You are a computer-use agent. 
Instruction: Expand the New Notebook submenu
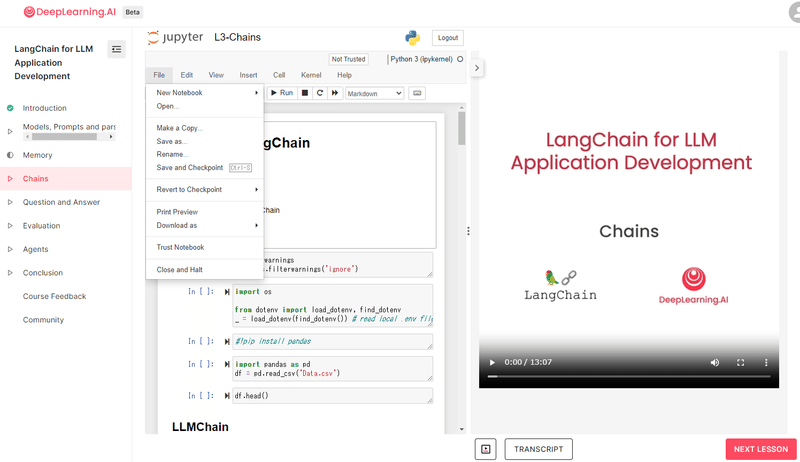coord(205,93)
